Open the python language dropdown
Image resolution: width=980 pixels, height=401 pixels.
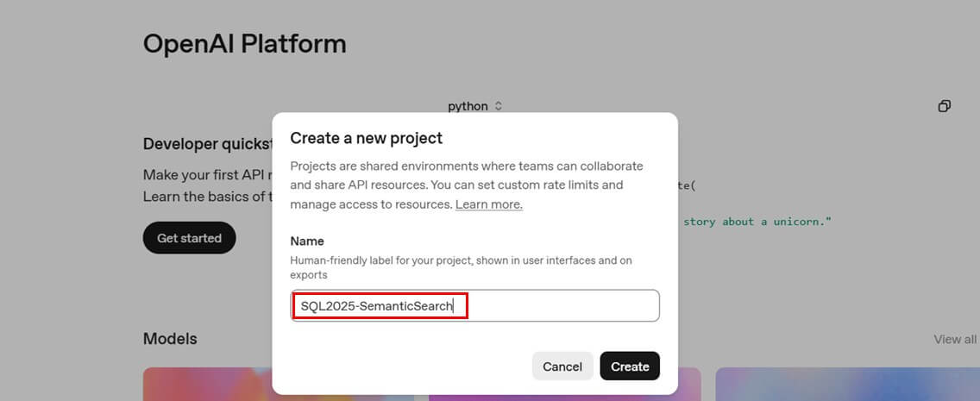(x=475, y=106)
